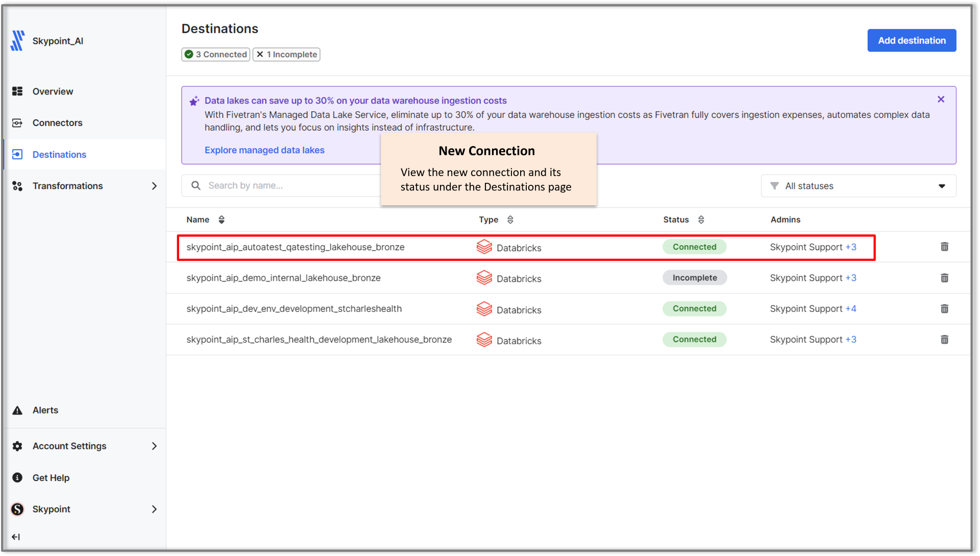Click the Databricks icon for st_charles_health row

coord(483,339)
